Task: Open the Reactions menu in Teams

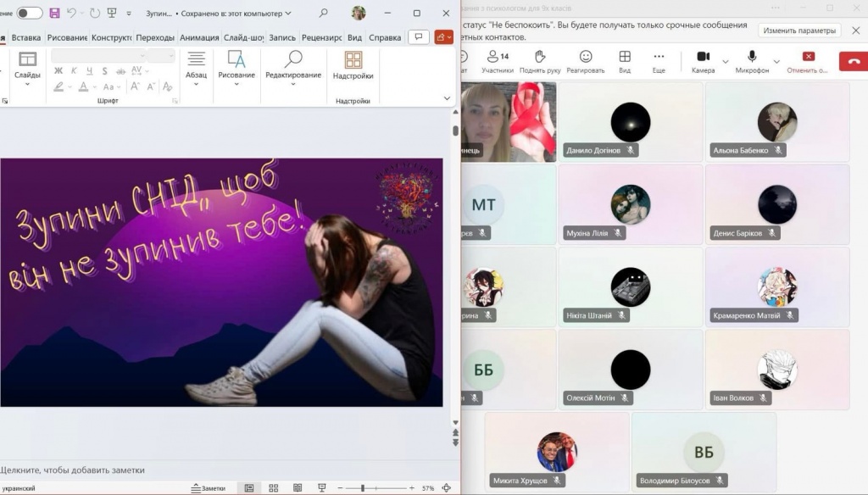Action: (x=586, y=62)
